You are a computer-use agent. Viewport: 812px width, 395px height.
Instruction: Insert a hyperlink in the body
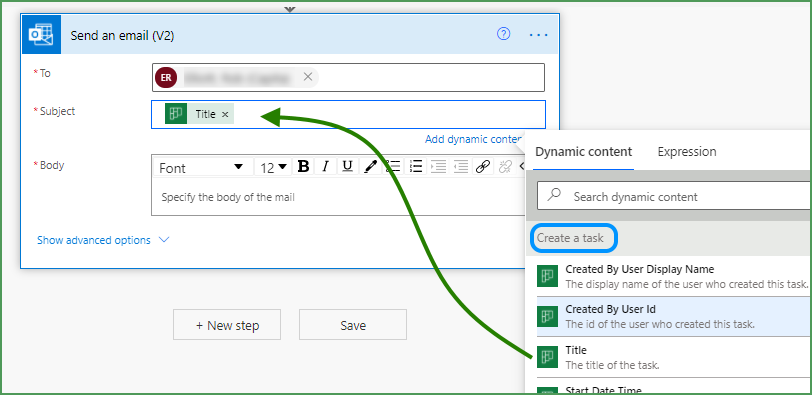[483, 167]
